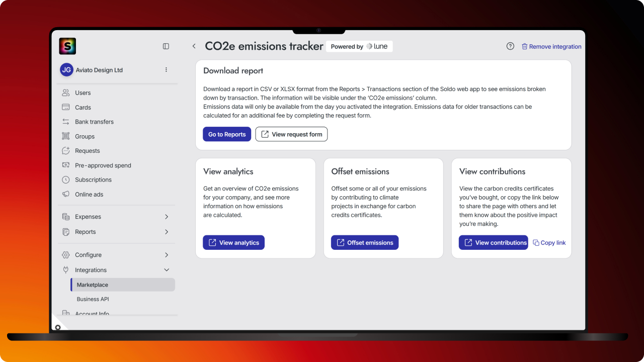Click the Expenses coins icon
This screenshot has height=362, width=644.
click(x=65, y=217)
